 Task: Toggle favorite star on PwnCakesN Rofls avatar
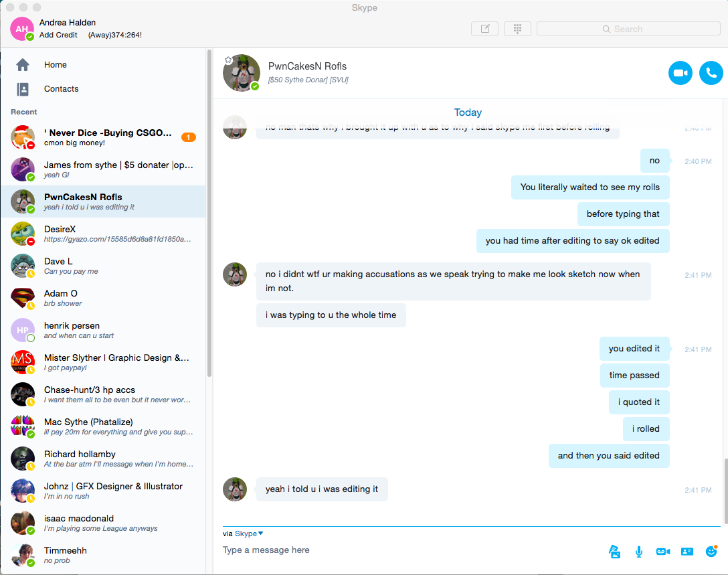point(228,60)
